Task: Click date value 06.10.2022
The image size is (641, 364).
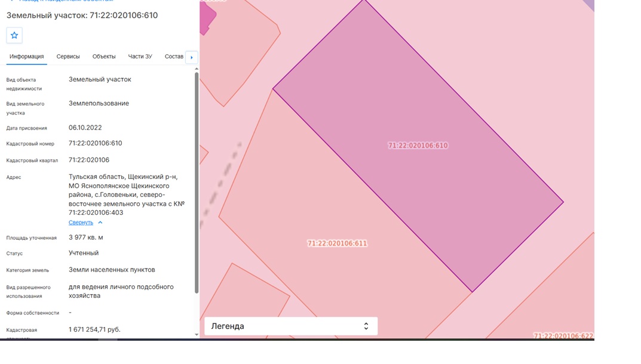Action: (85, 128)
